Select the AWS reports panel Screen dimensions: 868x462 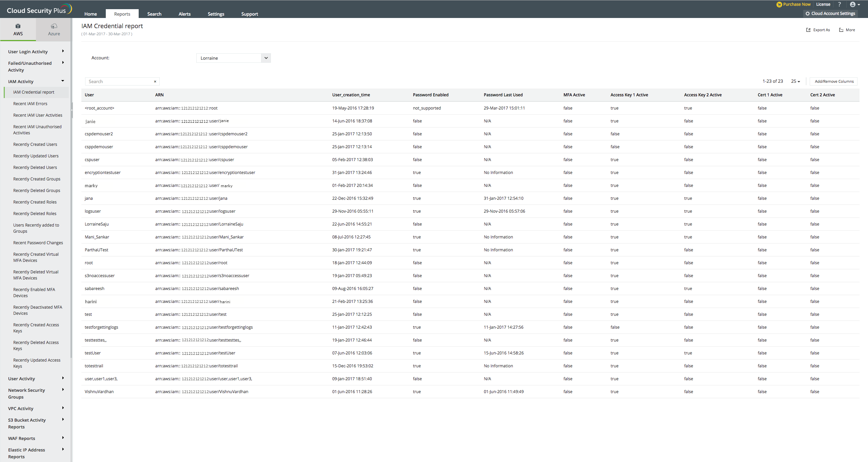tap(18, 29)
